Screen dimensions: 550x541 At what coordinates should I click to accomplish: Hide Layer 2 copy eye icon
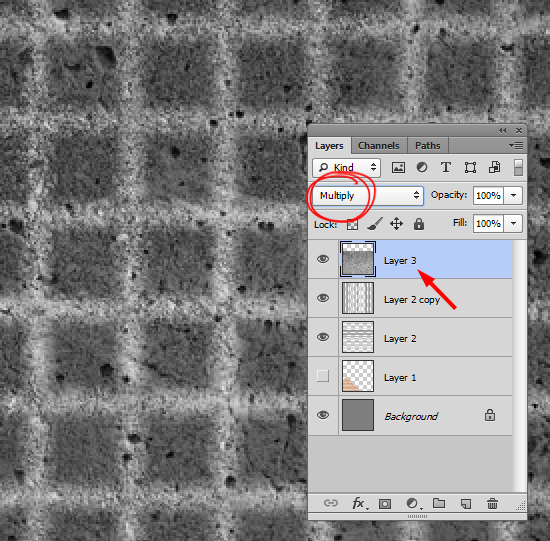323,298
